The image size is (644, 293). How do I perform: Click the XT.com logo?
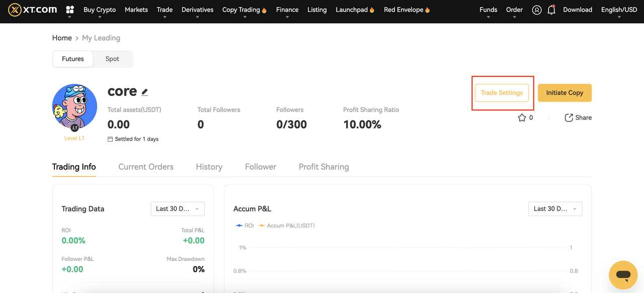click(32, 10)
